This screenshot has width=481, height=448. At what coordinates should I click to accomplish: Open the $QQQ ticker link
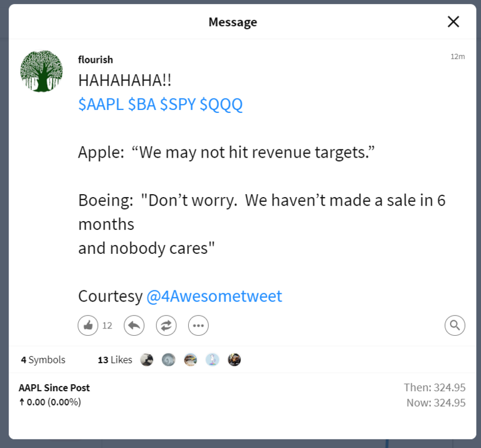pos(221,105)
